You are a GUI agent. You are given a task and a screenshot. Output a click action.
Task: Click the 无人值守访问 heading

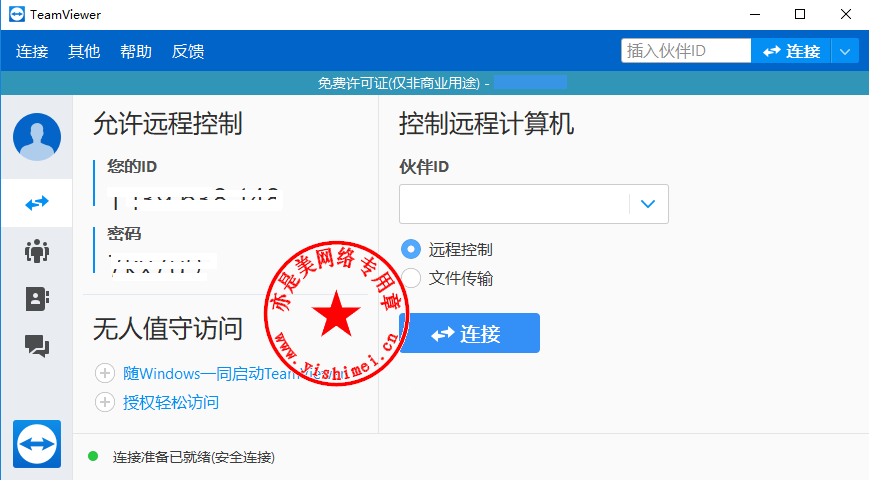[x=167, y=329]
